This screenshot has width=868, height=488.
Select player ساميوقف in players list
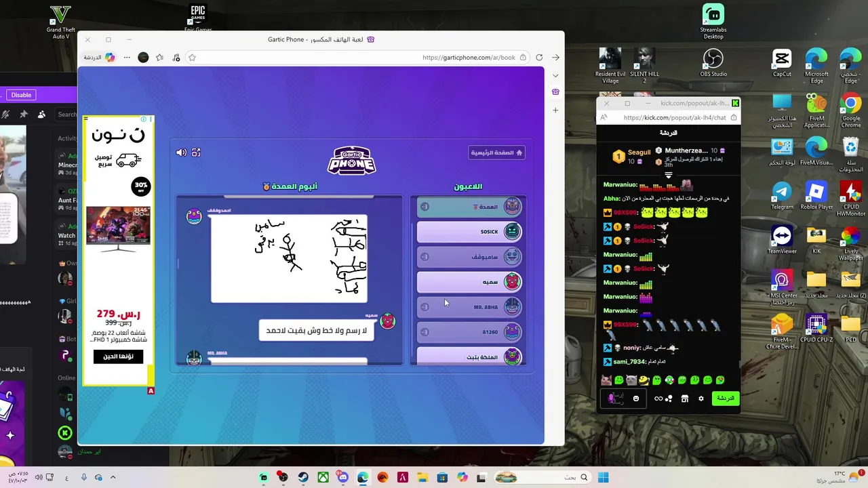(469, 257)
